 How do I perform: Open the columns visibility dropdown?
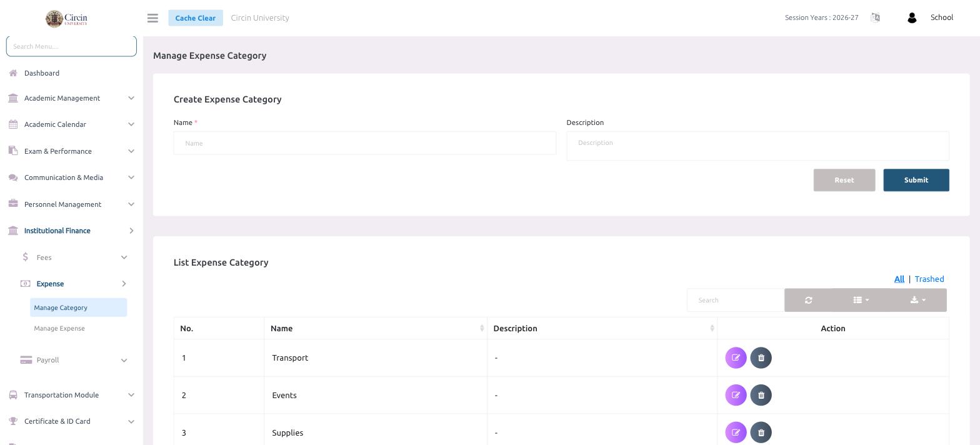coord(861,300)
